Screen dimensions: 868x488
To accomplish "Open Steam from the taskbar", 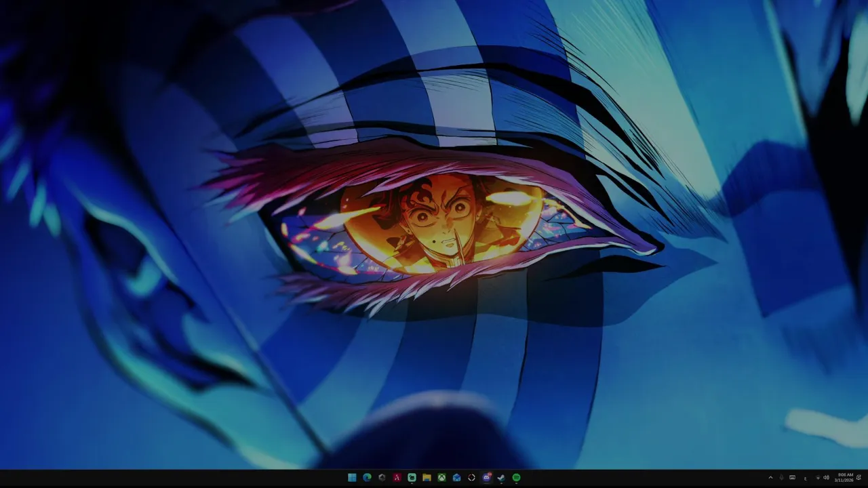I will click(x=501, y=477).
